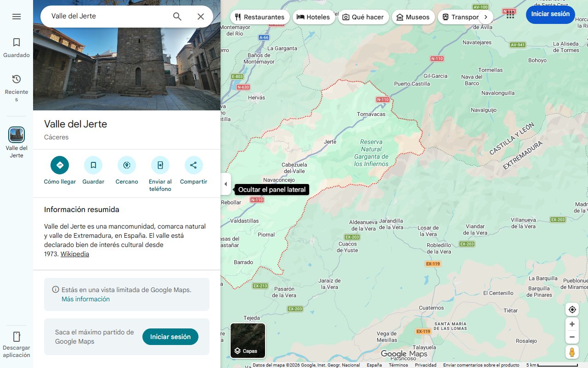
Task: Open the Google apps grid icon
Action: [510, 15]
